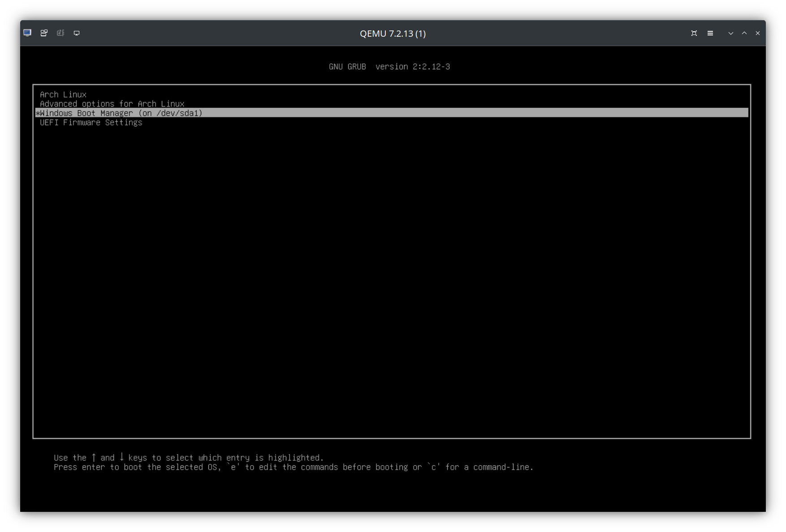
Task: Open the virtual hardware details view
Action: pos(43,33)
